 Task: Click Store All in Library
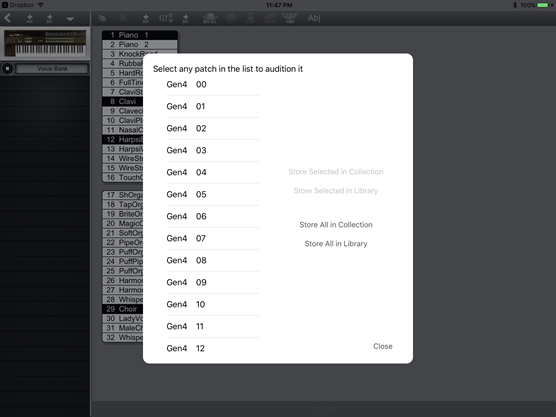pyautogui.click(x=336, y=244)
